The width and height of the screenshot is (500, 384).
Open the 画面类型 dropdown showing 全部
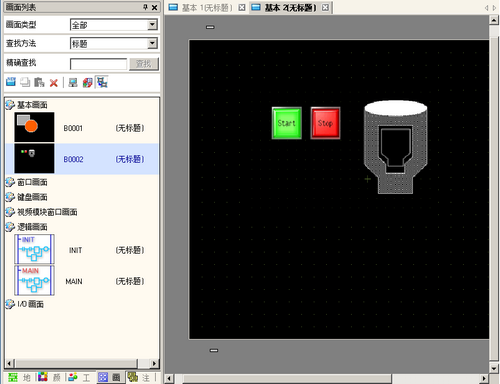tap(114, 25)
